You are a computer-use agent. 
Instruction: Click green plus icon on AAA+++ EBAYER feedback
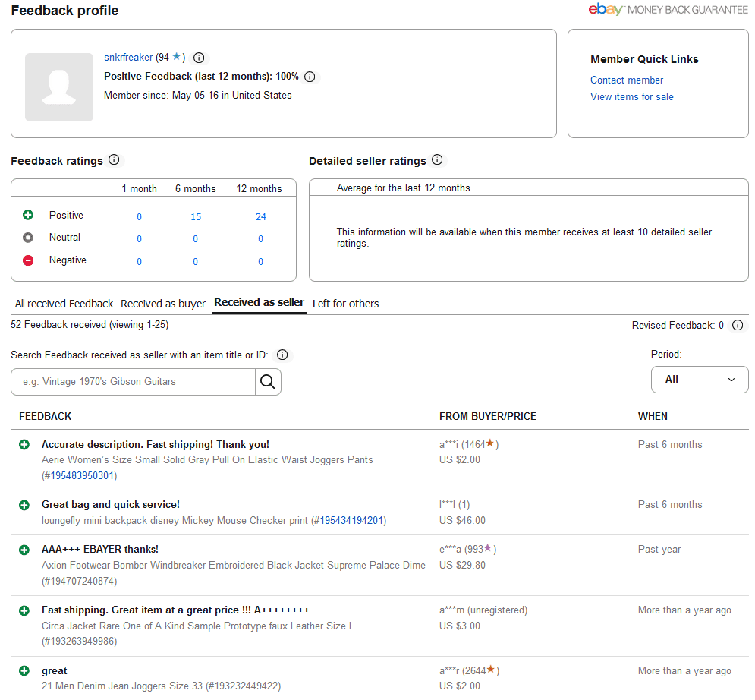24,550
